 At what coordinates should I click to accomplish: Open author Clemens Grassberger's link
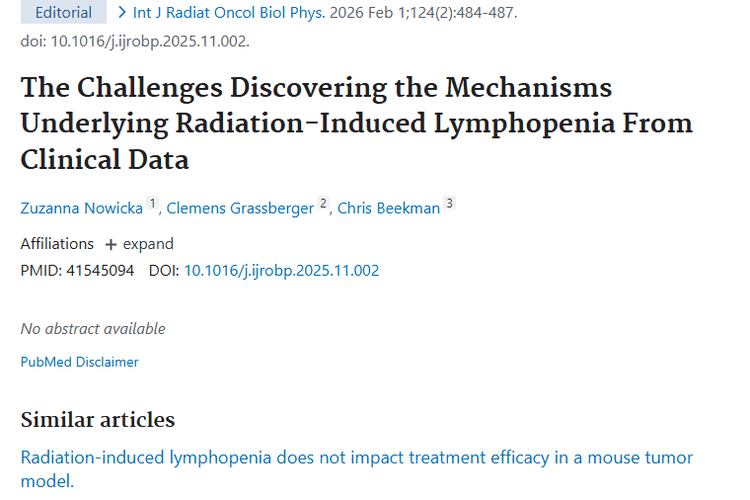240,208
